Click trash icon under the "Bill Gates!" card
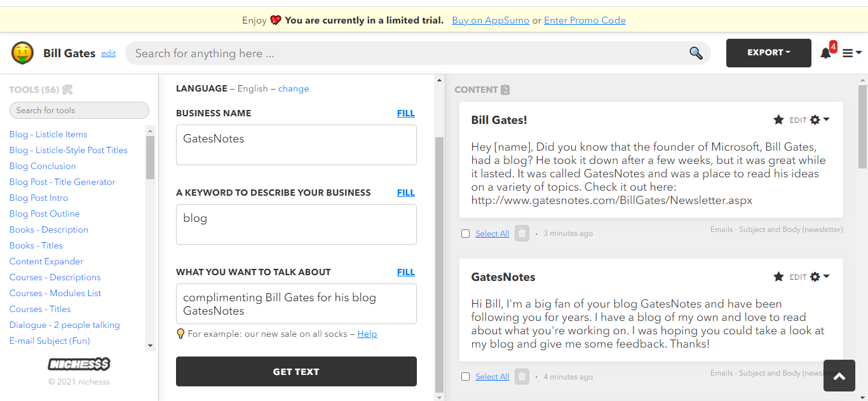The height and width of the screenshot is (401, 868). coord(522,233)
